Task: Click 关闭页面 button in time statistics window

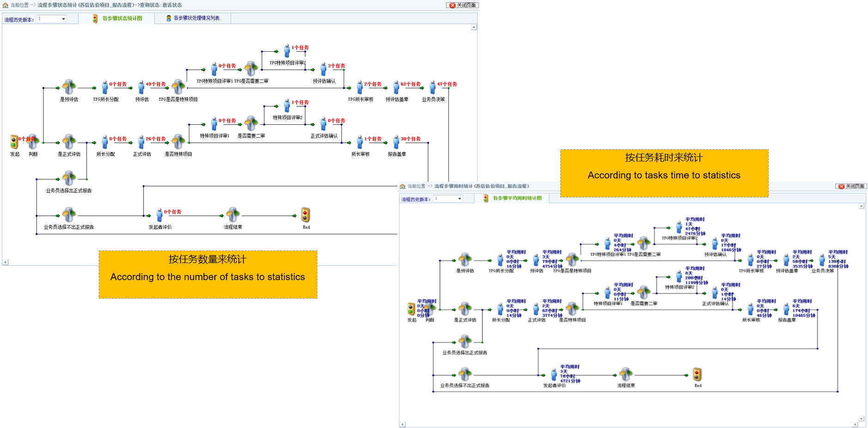Action: click(851, 186)
